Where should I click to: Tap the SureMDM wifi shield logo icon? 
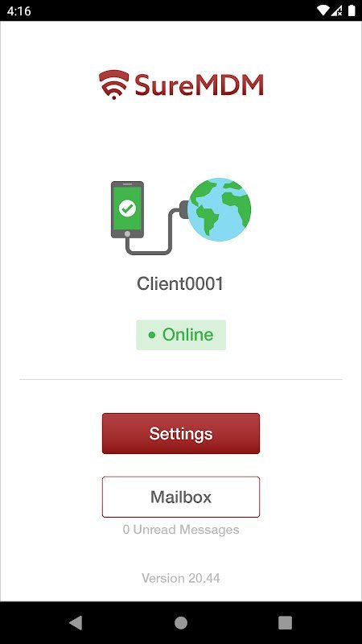(113, 85)
